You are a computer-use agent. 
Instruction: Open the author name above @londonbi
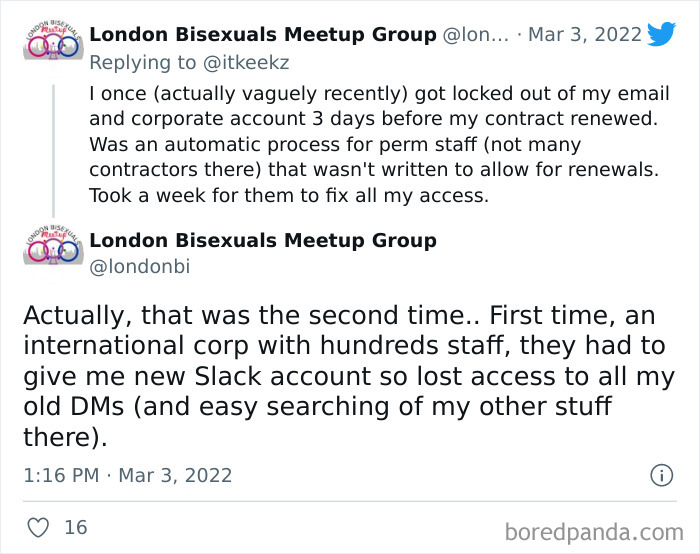(x=263, y=240)
